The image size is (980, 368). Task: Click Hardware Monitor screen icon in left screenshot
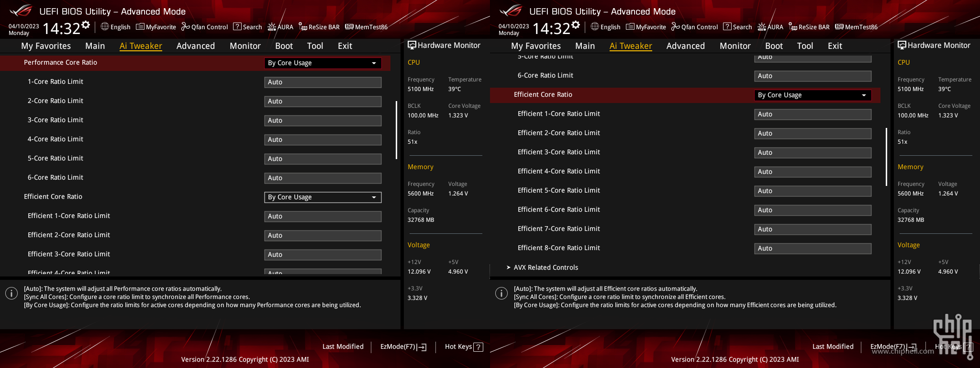[x=412, y=45]
